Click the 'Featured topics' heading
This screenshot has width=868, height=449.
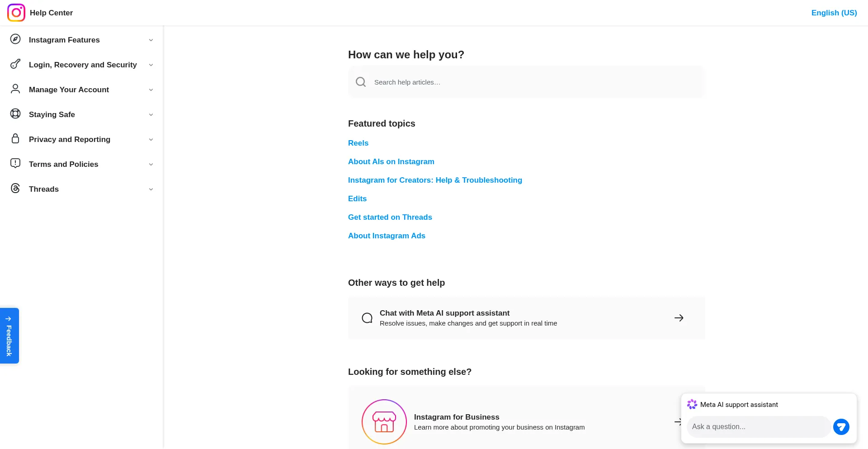[382, 123]
